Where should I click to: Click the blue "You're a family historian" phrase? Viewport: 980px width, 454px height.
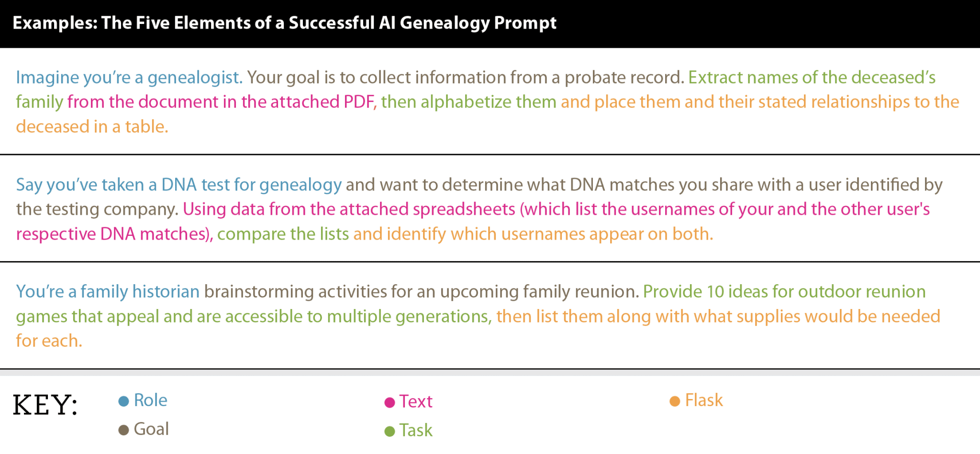coord(108,291)
